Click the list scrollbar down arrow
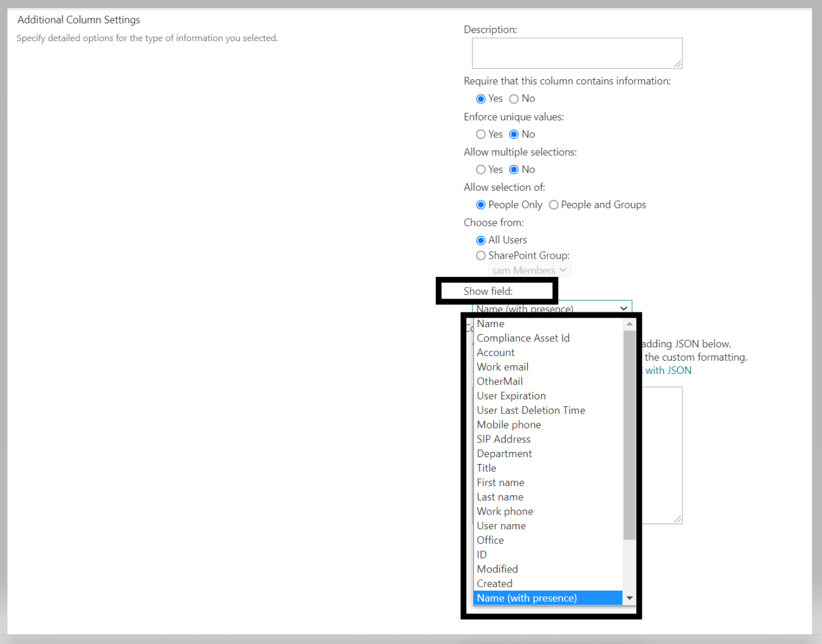The height and width of the screenshot is (644, 822). [629, 598]
